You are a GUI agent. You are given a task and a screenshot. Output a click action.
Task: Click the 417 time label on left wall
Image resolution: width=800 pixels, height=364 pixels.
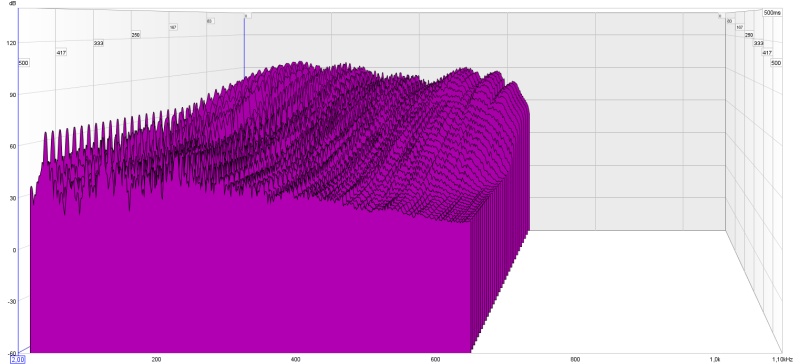point(62,53)
